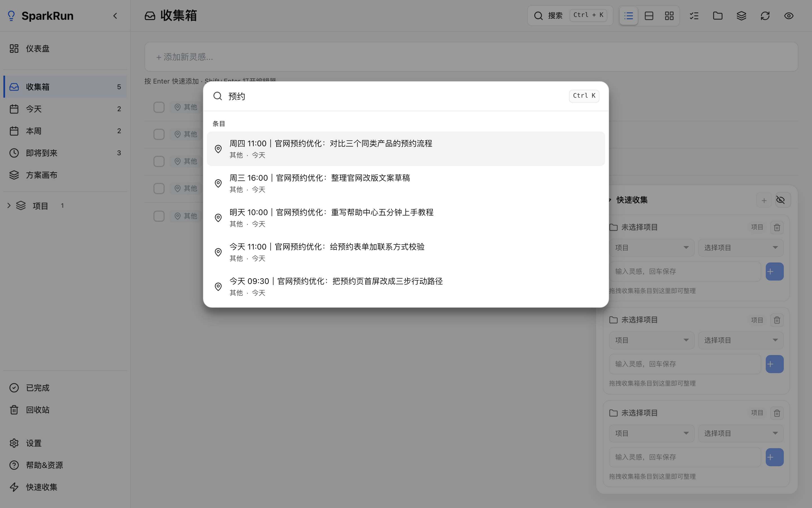The image size is (812, 508).
Task: Click 其他 tag on first inbox row
Action: 186,107
